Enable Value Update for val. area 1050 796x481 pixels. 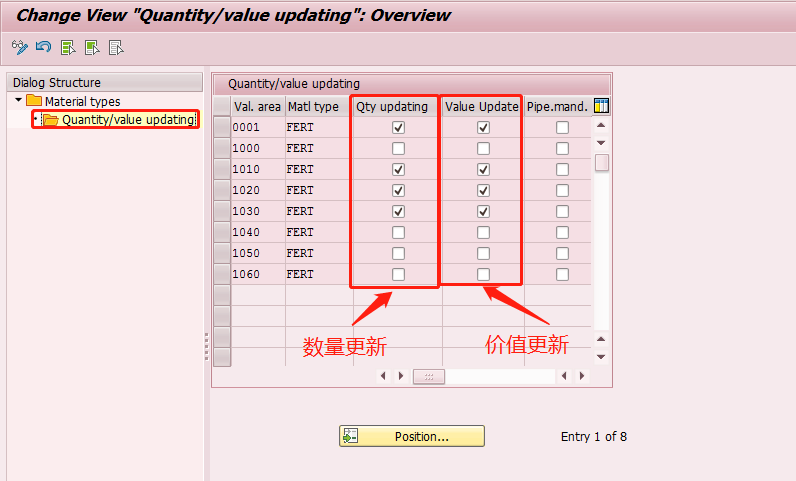483,253
